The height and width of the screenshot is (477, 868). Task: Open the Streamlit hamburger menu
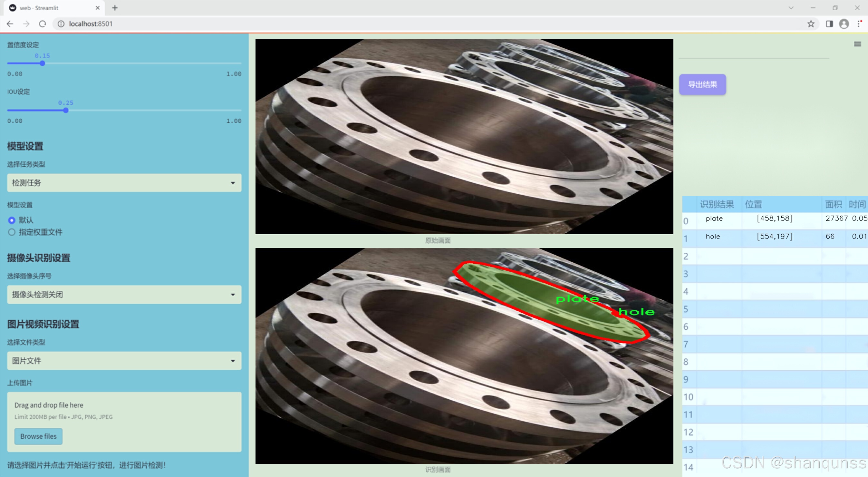click(x=857, y=44)
